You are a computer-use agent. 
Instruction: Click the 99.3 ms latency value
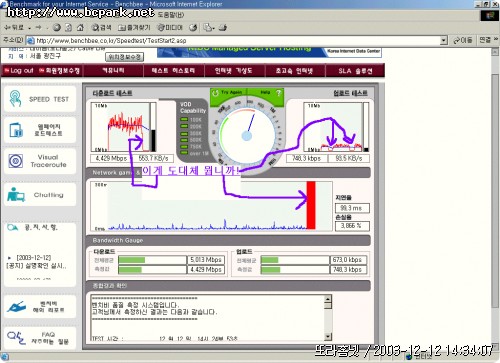click(352, 208)
